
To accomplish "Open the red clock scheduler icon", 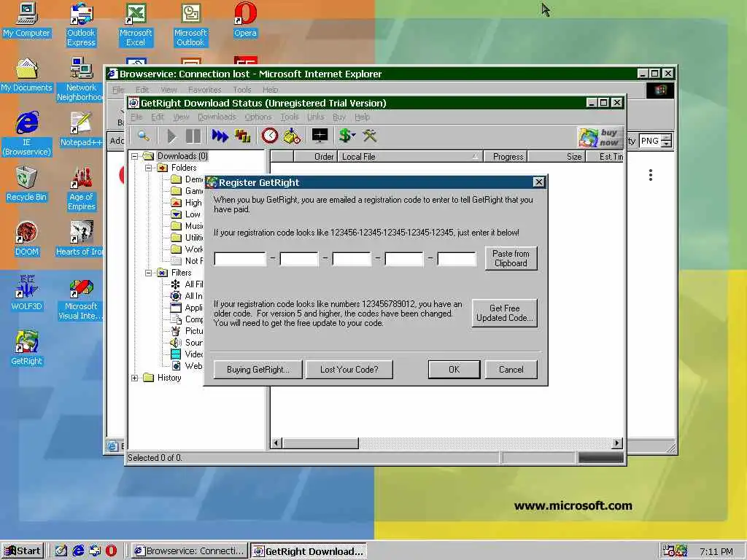I will 270,136.
